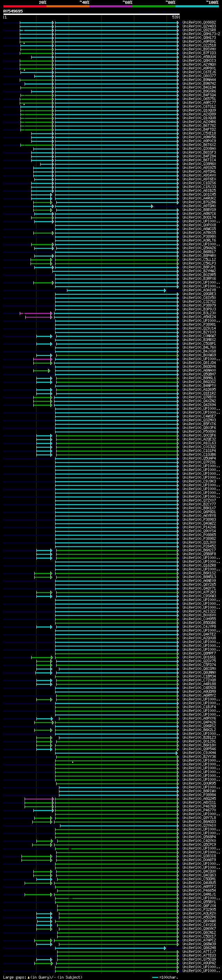Click the purple ~60% identity legend segment
Image resolution: width=222 pixels, height=980 pixels.
point(111,6)
